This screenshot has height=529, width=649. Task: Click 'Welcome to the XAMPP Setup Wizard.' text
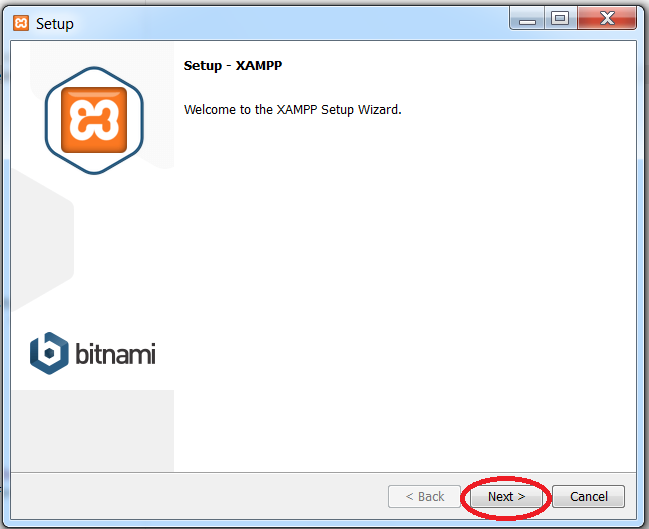click(293, 110)
